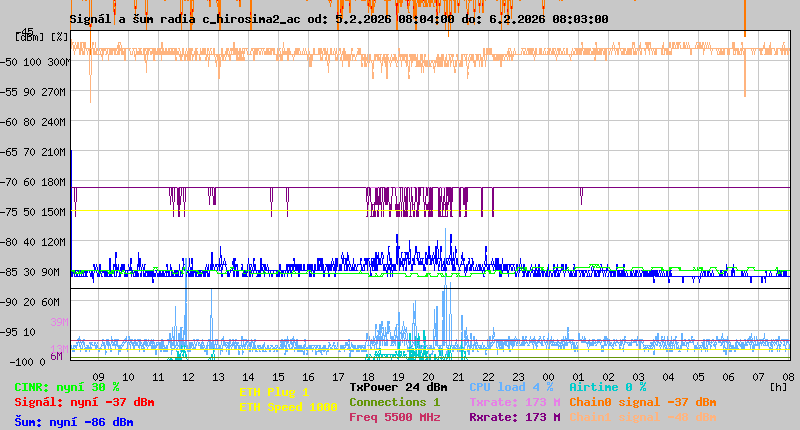Click the '06' hour label on the time axis
Viewport: 800px width, 430px height.
pyautogui.click(x=729, y=377)
